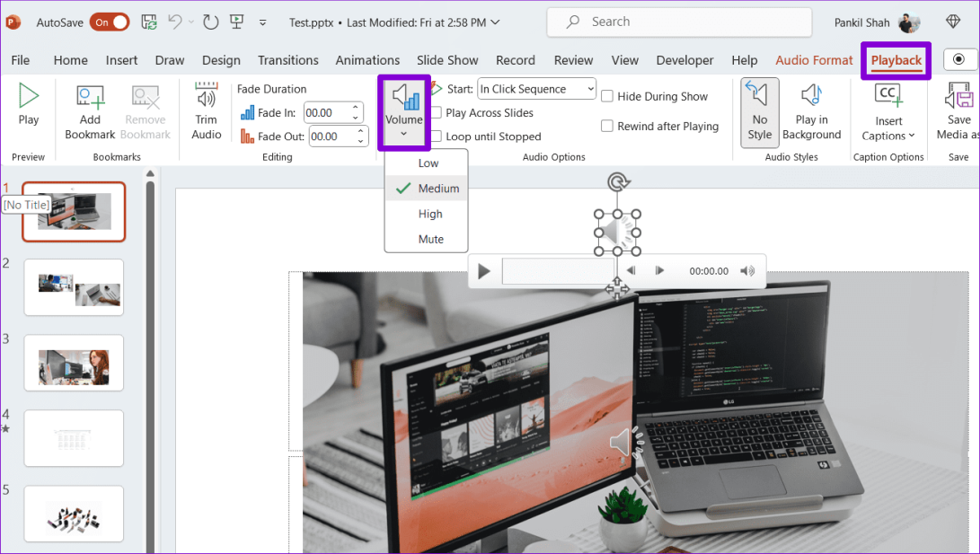Toggle Hide During Show
Viewport: 980px width, 554px height.
coord(607,95)
